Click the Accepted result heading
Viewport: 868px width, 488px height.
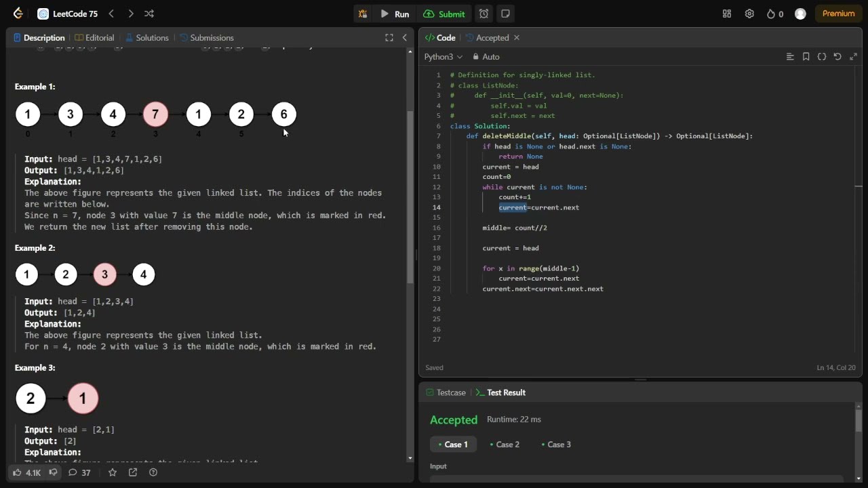[454, 420]
